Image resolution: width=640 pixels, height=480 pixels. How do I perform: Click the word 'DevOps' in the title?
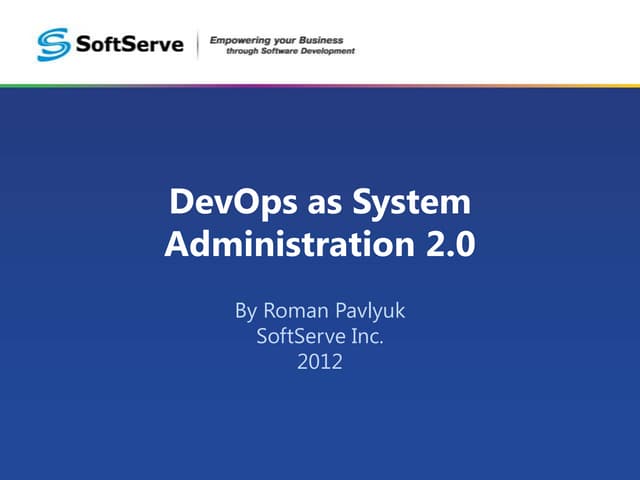point(231,203)
